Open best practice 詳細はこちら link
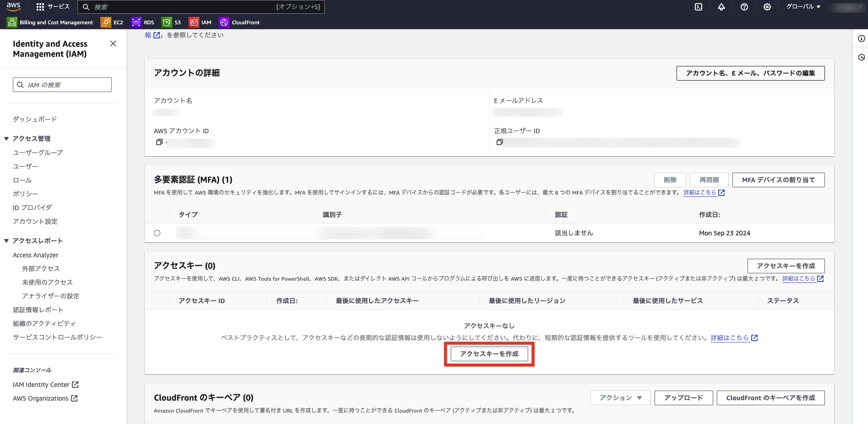This screenshot has height=424, width=868. tap(734, 338)
